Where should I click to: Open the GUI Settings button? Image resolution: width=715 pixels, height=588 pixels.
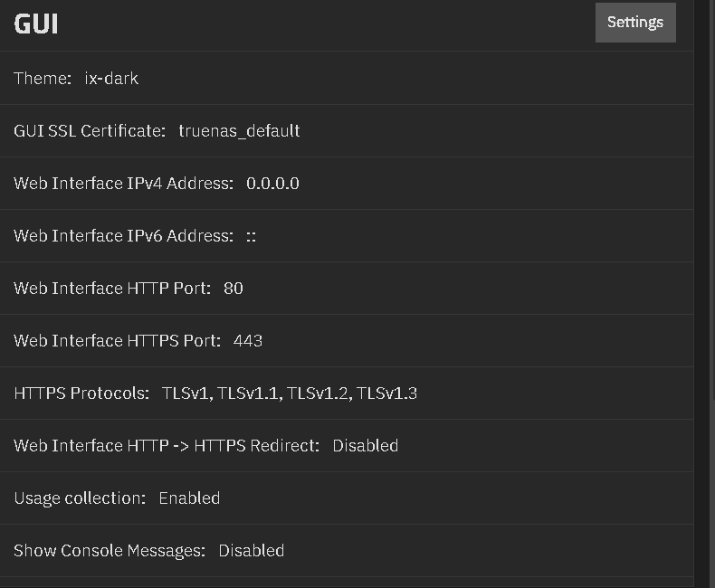[x=634, y=23]
